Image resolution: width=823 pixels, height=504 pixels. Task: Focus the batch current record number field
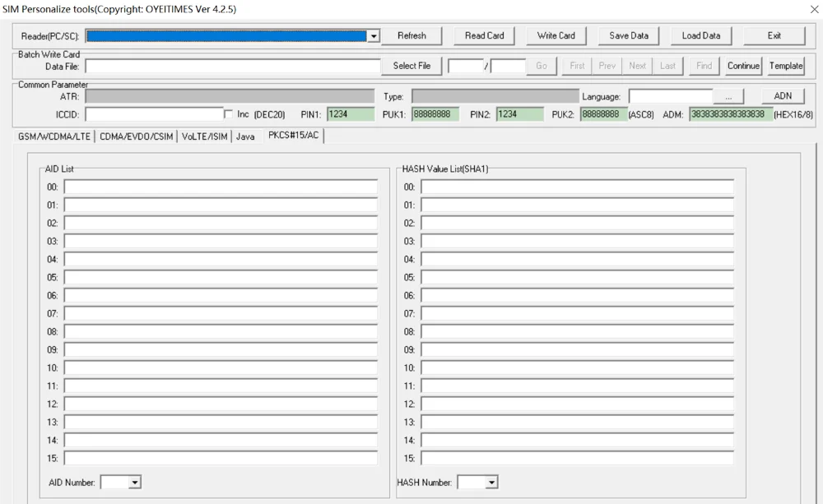[x=466, y=67]
